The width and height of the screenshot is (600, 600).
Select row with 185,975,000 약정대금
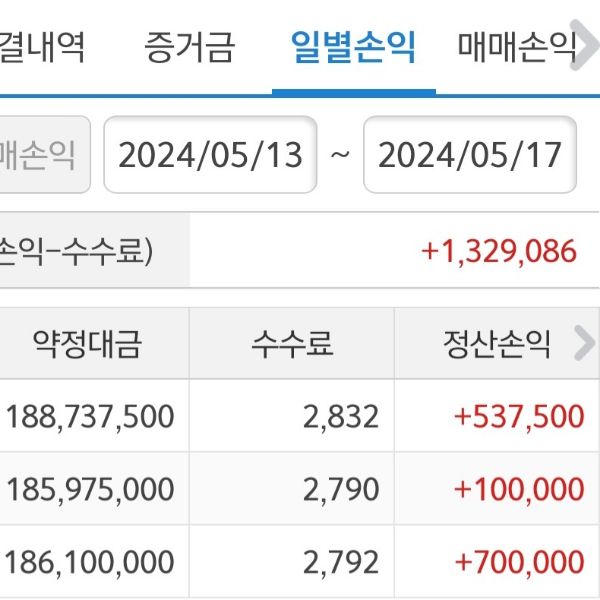point(90,489)
